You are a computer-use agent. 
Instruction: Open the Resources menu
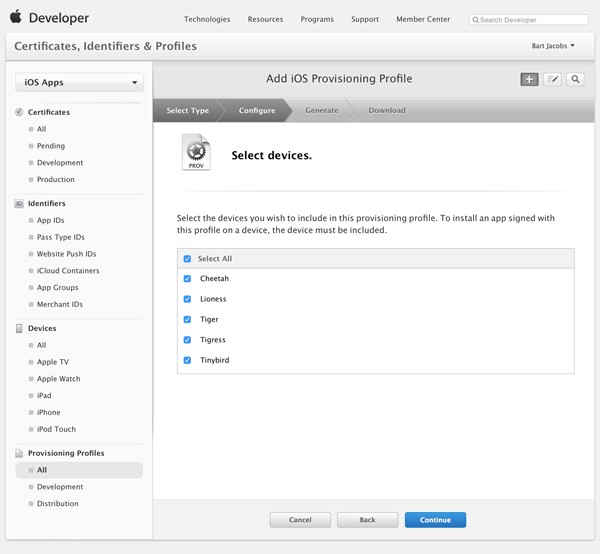[x=265, y=19]
